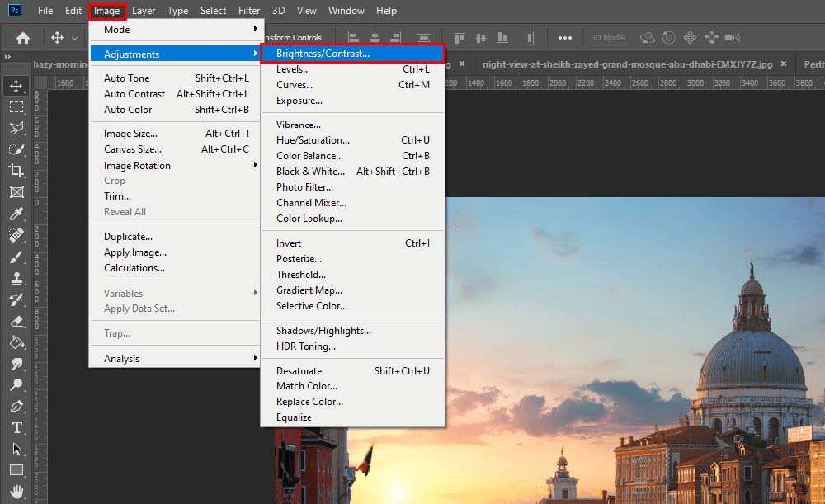
Task: Select the Eraser tool
Action: coord(17,321)
